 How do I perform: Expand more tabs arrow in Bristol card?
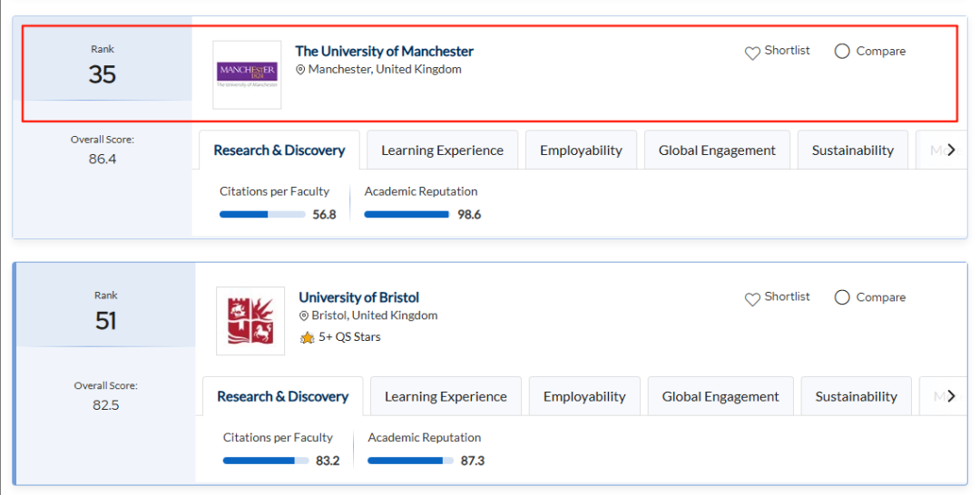[951, 396]
